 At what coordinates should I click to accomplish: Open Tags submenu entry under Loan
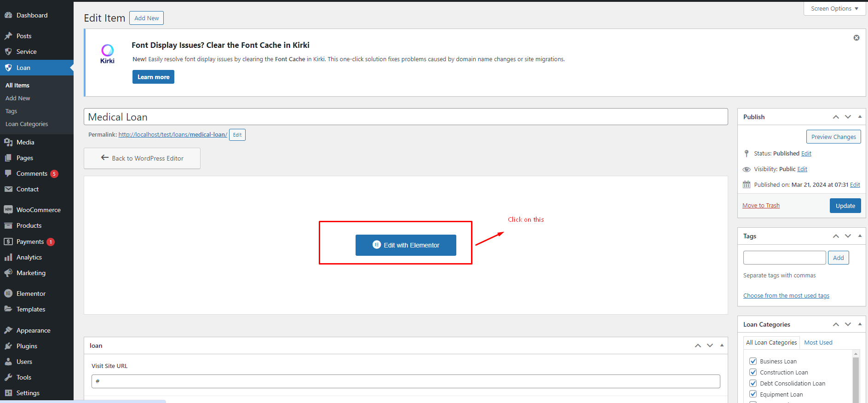(11, 111)
